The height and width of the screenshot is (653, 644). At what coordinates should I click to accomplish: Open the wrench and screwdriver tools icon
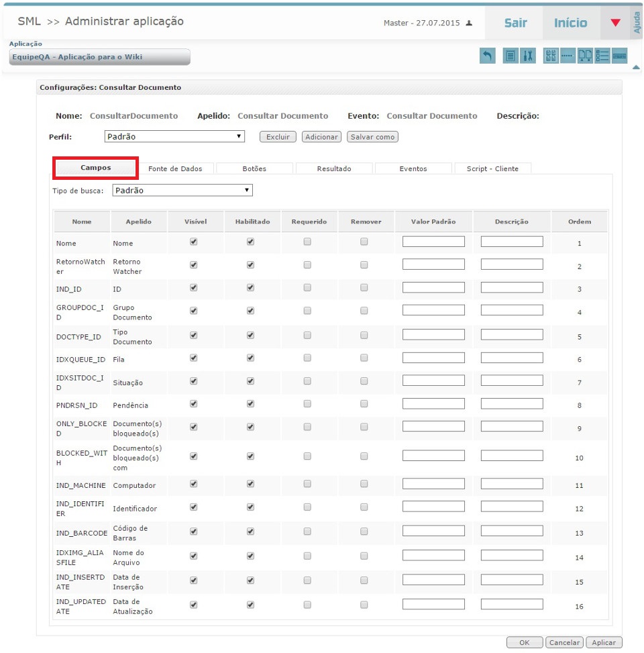click(528, 57)
